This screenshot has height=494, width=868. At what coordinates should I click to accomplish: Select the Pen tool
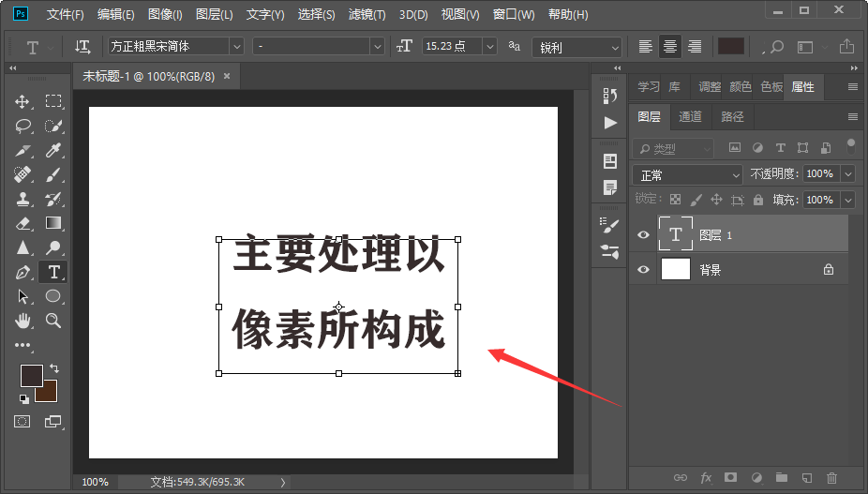click(x=22, y=272)
